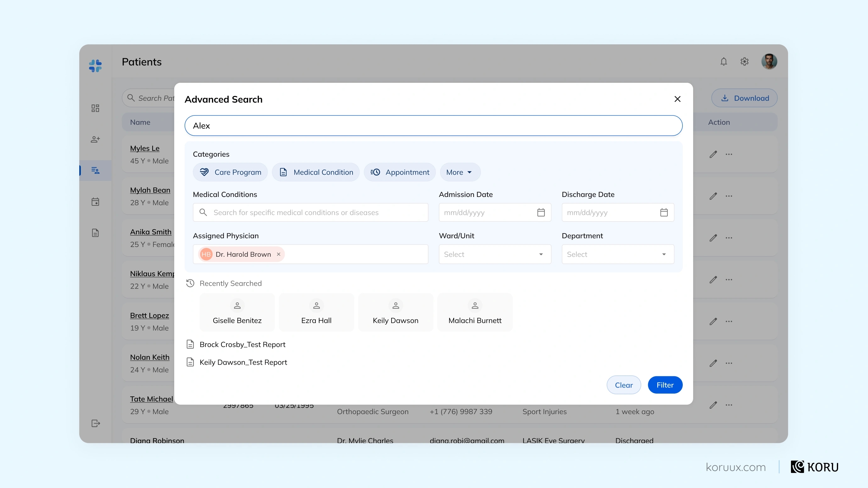The image size is (868, 488).
Task: Open Admission Date calendar picker
Action: (x=541, y=212)
